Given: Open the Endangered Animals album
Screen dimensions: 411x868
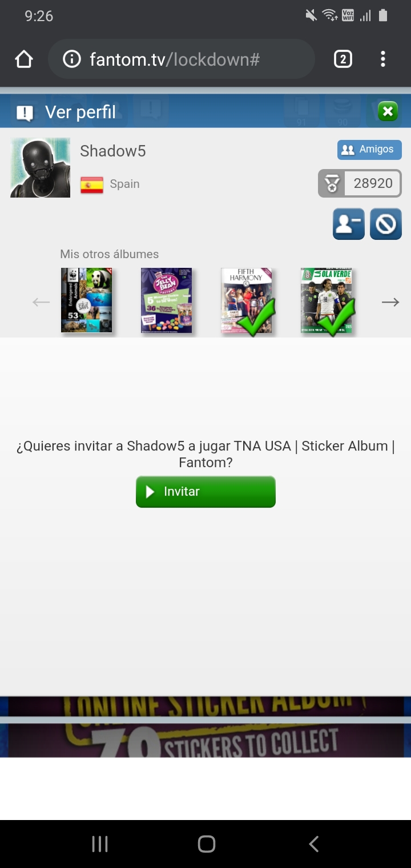Looking at the screenshot, I should pyautogui.click(x=87, y=300).
